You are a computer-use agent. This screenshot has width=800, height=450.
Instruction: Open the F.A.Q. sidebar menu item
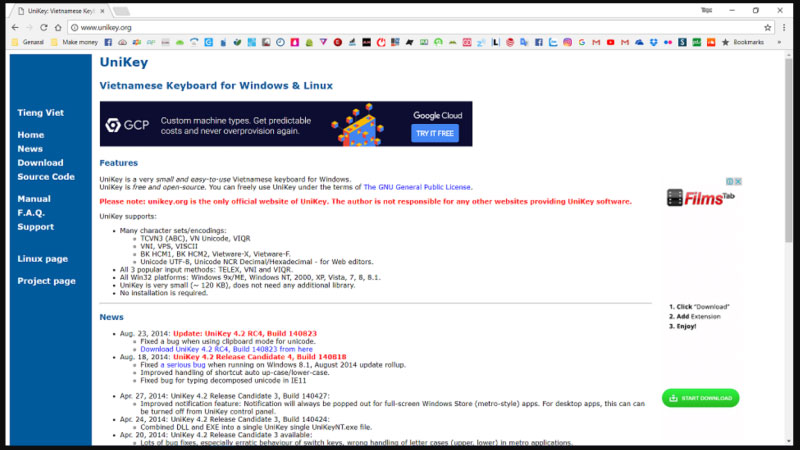click(31, 213)
